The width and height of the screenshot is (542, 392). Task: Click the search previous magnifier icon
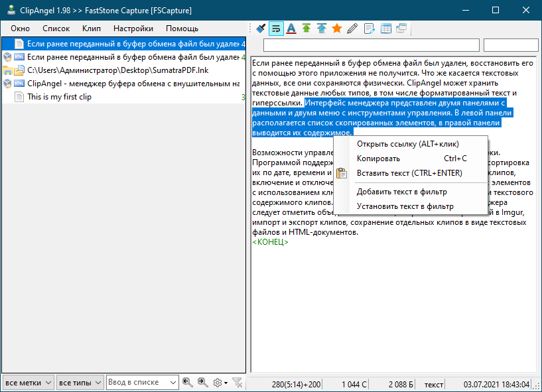(x=187, y=382)
